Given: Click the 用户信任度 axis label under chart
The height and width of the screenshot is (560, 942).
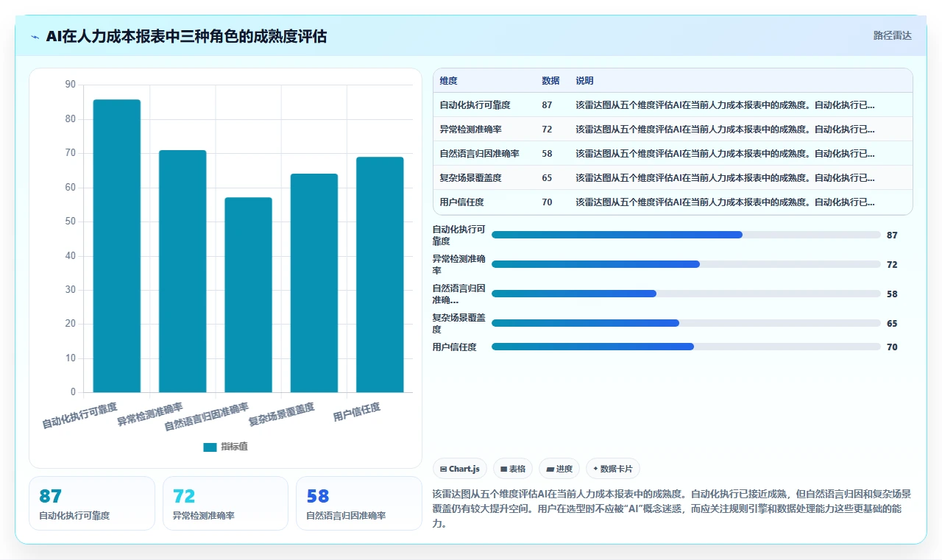Looking at the screenshot, I should 357,412.
